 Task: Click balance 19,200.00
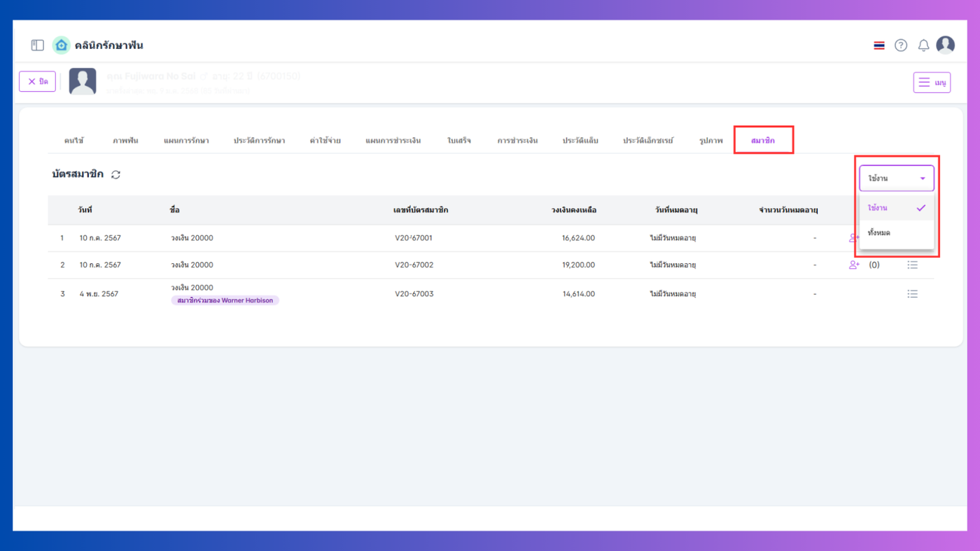578,265
